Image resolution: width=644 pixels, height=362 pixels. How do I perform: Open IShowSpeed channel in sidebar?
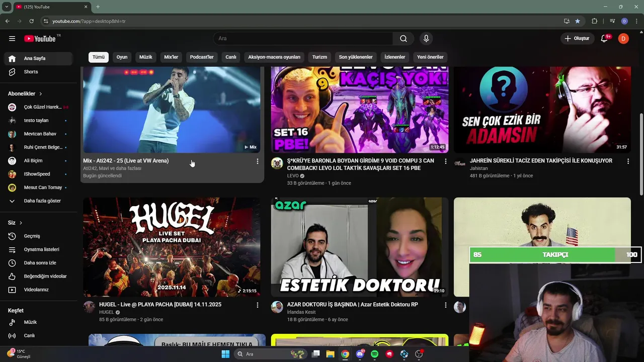38,174
